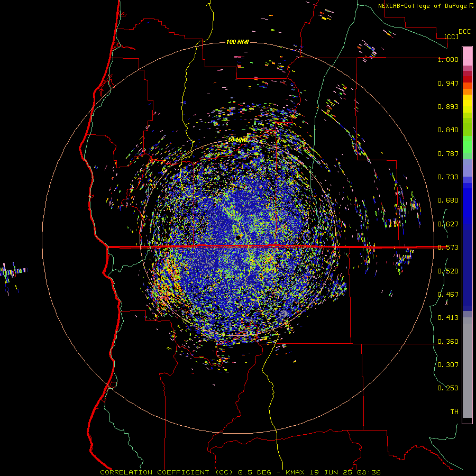Select the 0.947 color scale value
Viewport: 476px width, 476px height.
click(448, 83)
